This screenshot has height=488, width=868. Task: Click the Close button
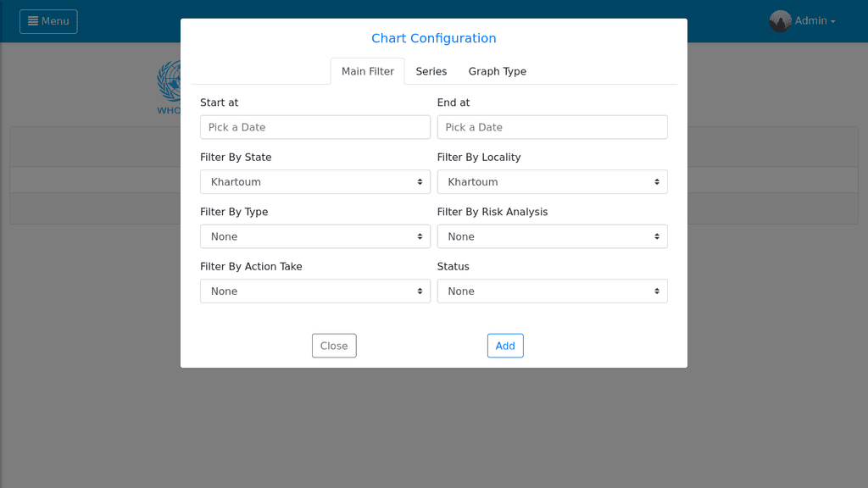coord(334,346)
